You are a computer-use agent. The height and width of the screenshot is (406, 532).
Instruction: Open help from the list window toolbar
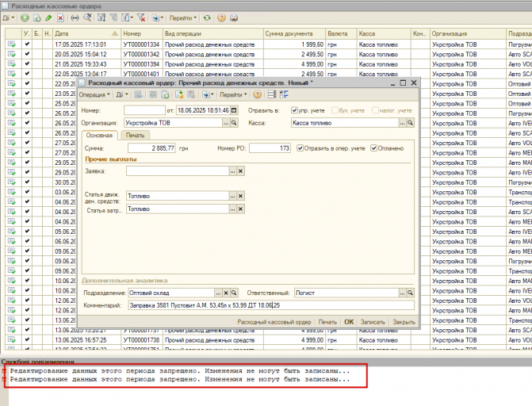(x=221, y=18)
